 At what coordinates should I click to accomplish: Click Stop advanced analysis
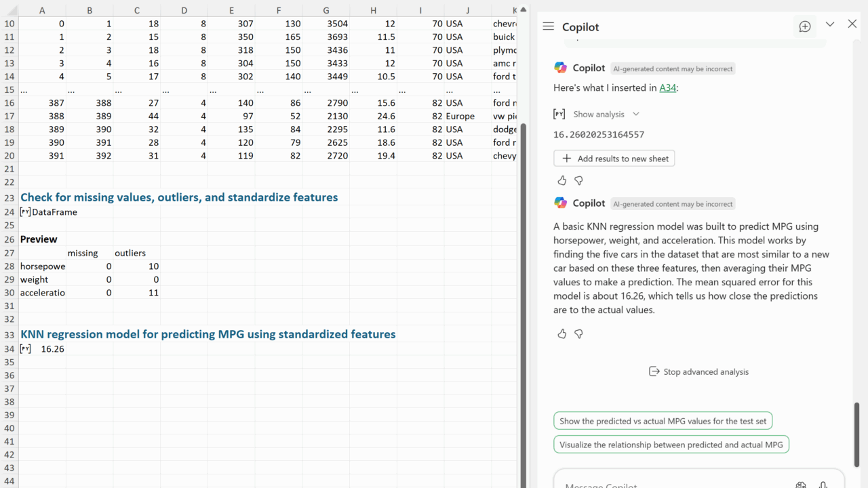tap(698, 371)
